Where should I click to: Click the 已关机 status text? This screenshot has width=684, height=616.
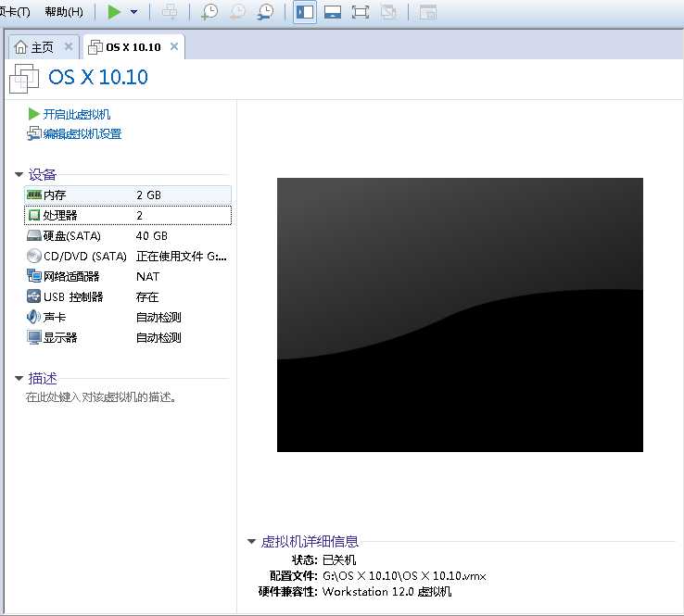click(x=339, y=559)
